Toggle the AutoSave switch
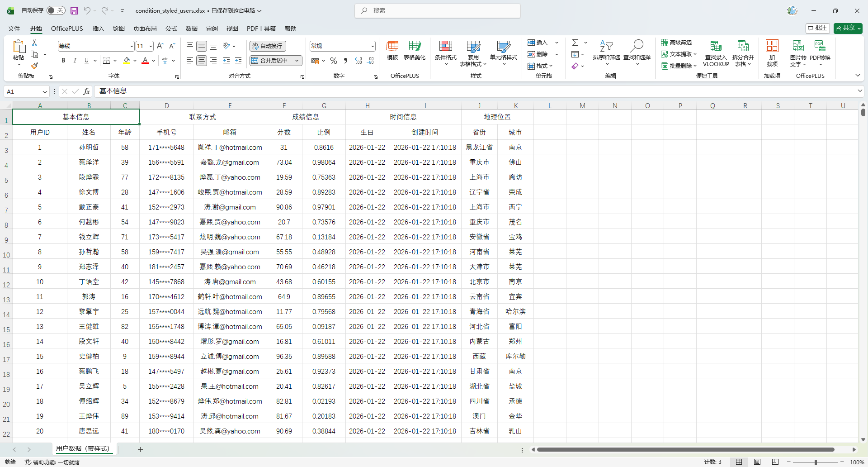This screenshot has width=868, height=467. click(x=56, y=10)
